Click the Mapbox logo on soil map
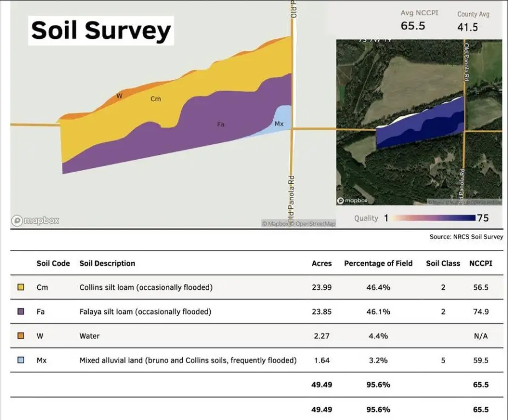The height and width of the screenshot is (420, 508). pyautogui.click(x=36, y=221)
